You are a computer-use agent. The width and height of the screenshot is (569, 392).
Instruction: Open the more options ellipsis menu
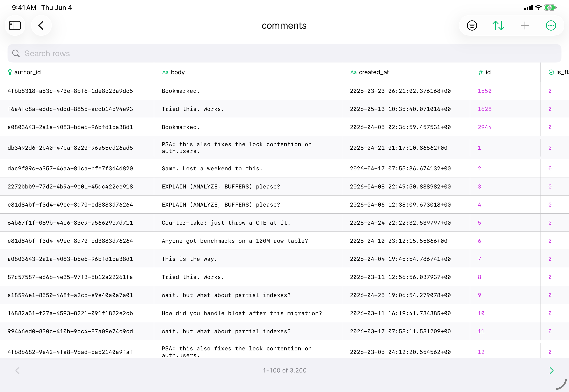551,26
